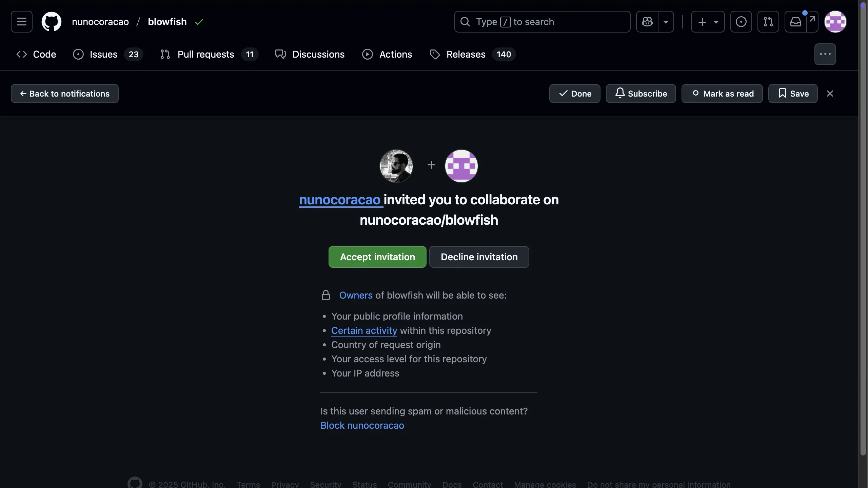Focus the Type to search field

[542, 22]
